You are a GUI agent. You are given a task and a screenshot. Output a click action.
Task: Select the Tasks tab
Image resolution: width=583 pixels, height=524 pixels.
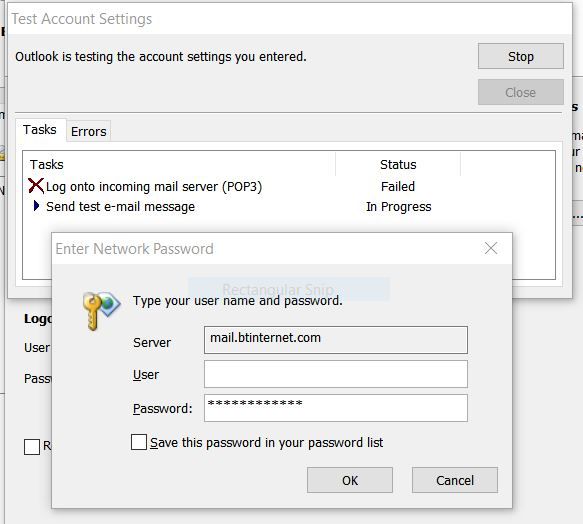pyautogui.click(x=40, y=130)
